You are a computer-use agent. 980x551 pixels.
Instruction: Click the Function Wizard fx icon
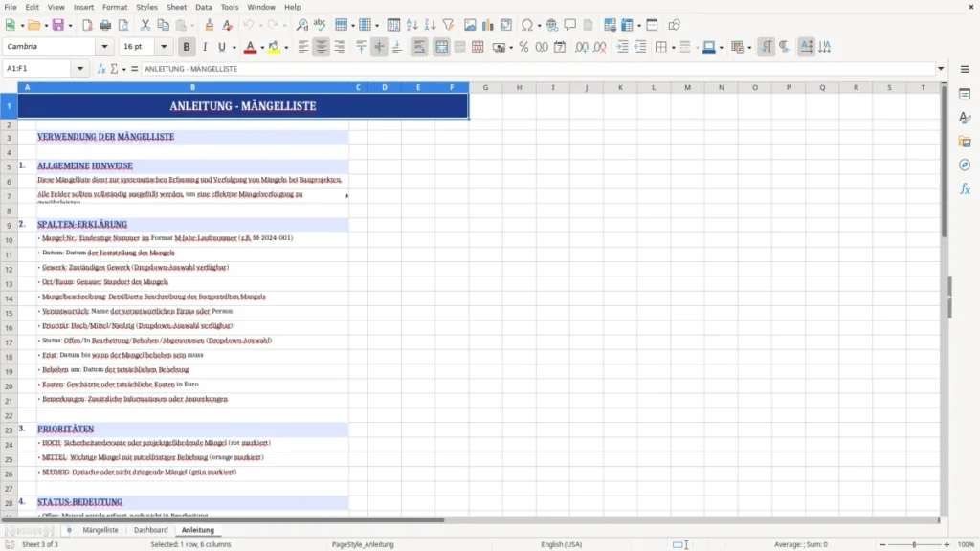[x=101, y=69]
